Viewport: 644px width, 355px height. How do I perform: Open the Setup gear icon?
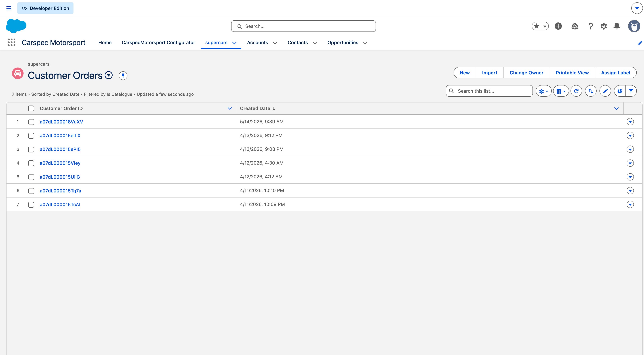click(x=604, y=26)
